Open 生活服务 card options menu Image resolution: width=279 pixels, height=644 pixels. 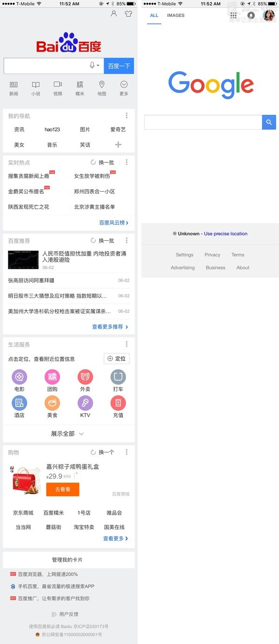[126, 344]
